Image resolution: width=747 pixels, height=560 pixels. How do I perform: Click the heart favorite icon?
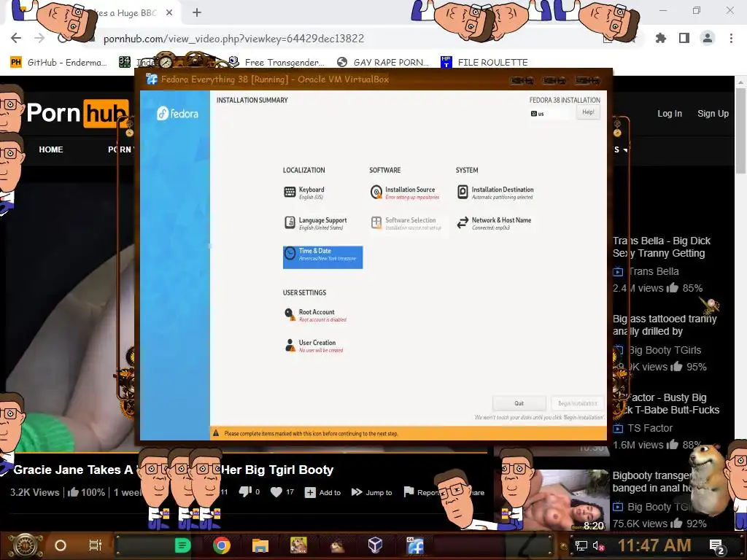click(x=276, y=492)
